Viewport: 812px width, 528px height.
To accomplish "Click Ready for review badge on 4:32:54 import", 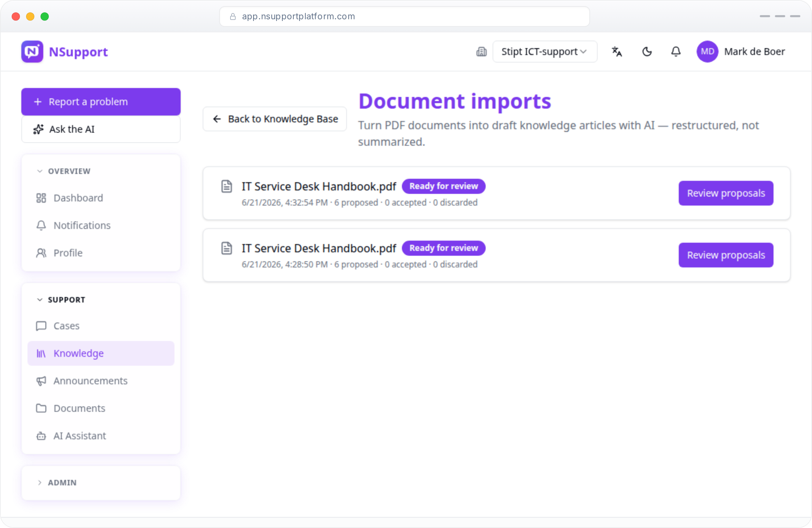I will click(x=443, y=186).
